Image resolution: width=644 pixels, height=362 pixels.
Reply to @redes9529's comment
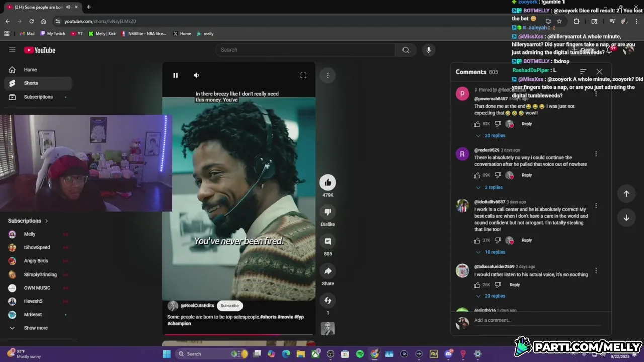click(527, 175)
